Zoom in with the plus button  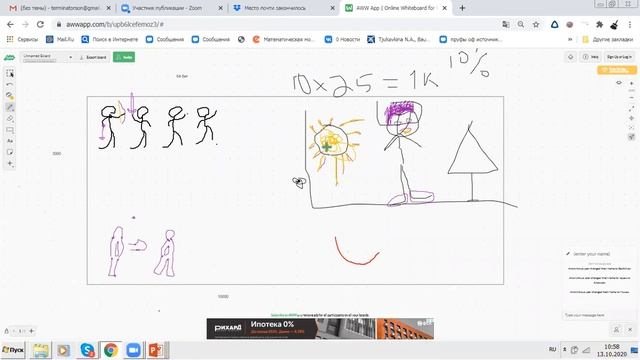tap(631, 83)
